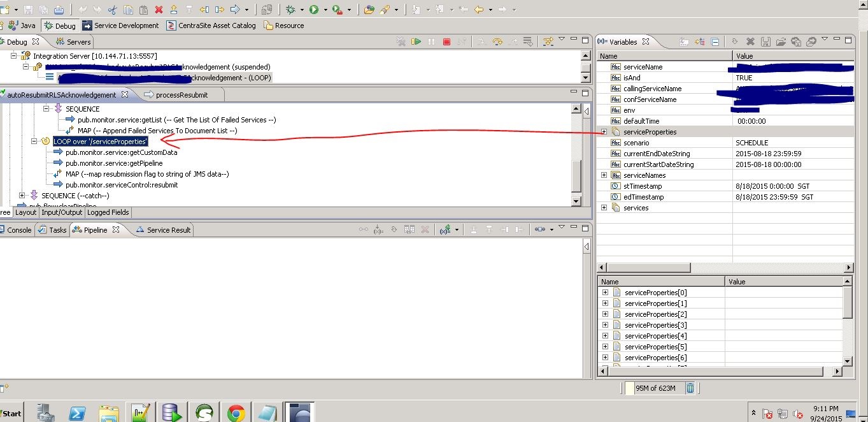Click the Cut scissors icon in main toolbar
Image resolution: width=868 pixels, height=422 pixels.
(x=113, y=10)
